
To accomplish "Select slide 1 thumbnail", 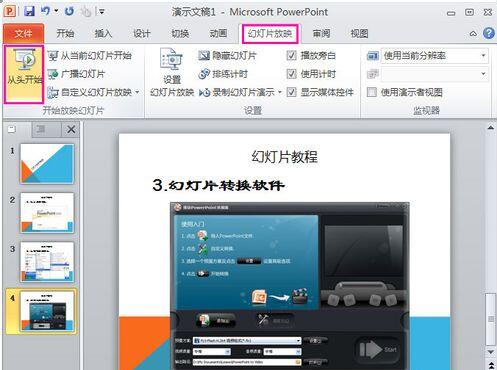I will 47,164.
